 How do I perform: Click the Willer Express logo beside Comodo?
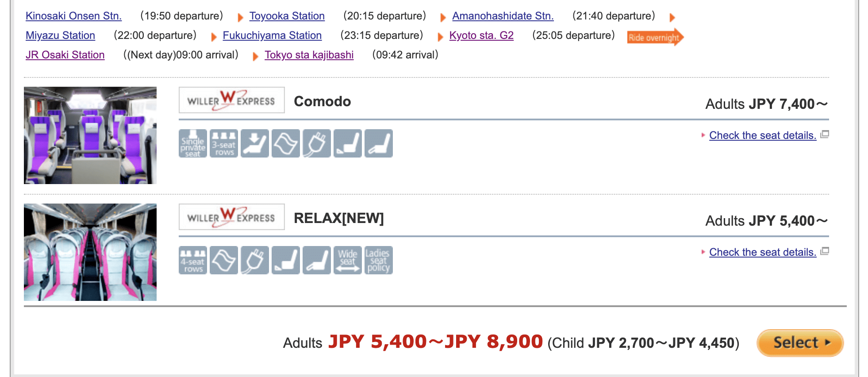pos(232,100)
